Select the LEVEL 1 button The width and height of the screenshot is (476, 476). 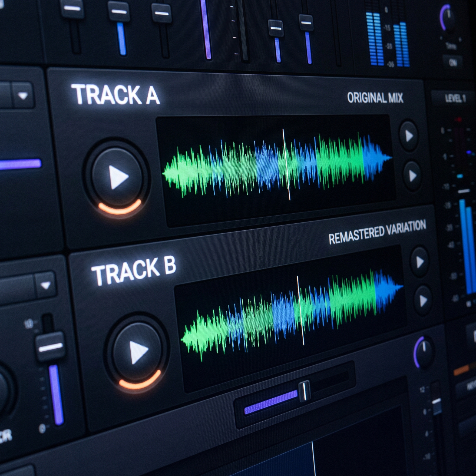point(455,98)
